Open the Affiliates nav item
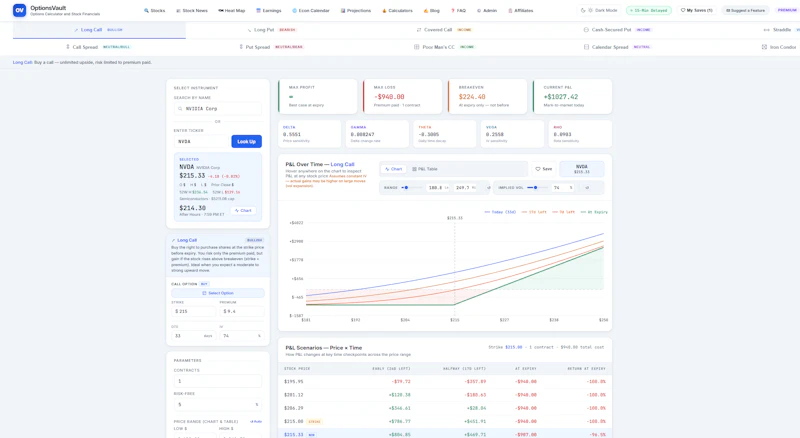 [x=520, y=10]
